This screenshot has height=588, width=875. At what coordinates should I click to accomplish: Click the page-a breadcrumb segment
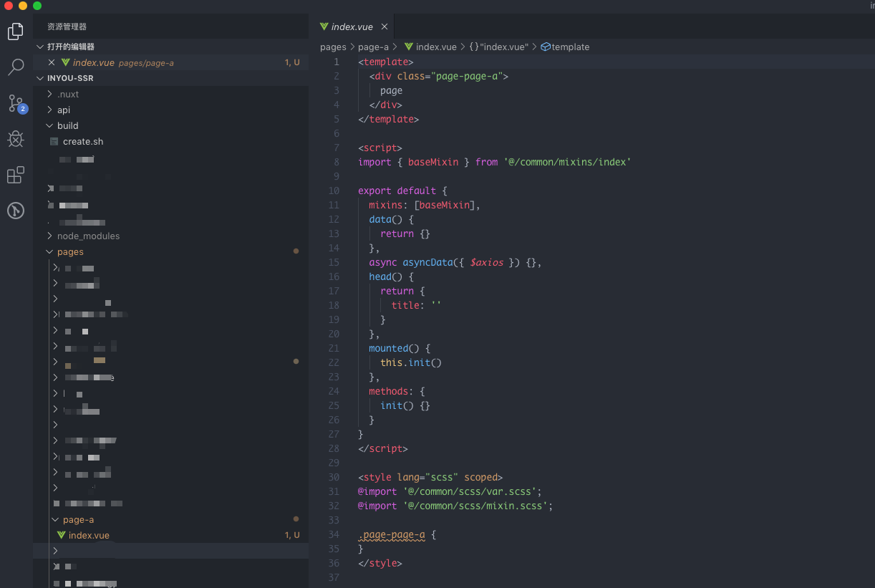(x=373, y=47)
